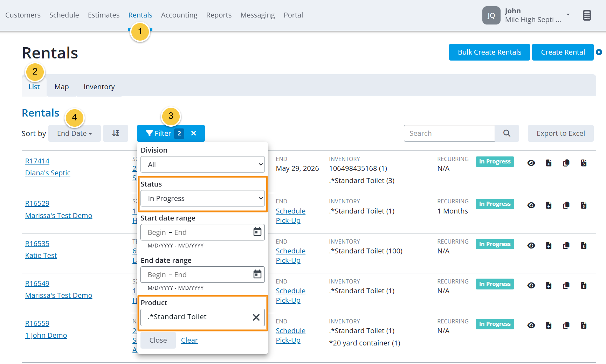The image size is (606, 364).
Task: View rental R16549 with eye icon
Action: tap(531, 286)
